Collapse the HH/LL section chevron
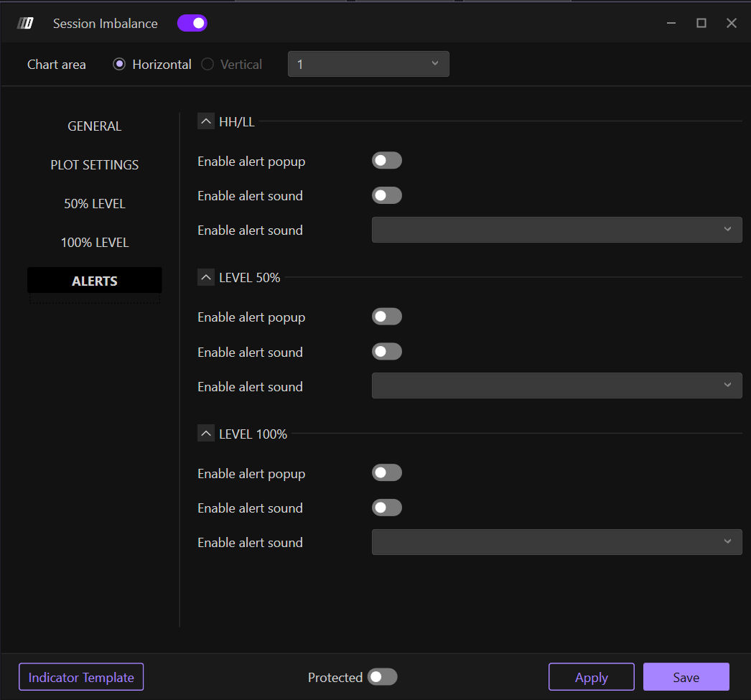The image size is (751, 700). pyautogui.click(x=206, y=121)
